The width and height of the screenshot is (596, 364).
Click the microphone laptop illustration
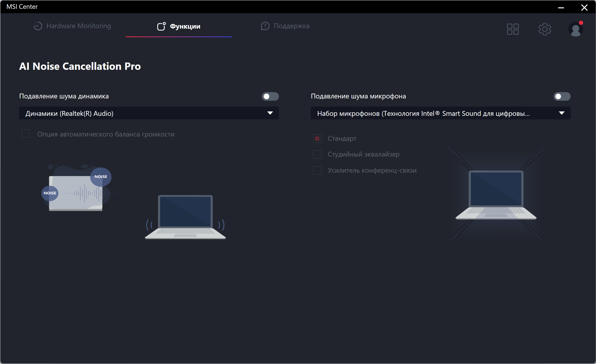(496, 195)
